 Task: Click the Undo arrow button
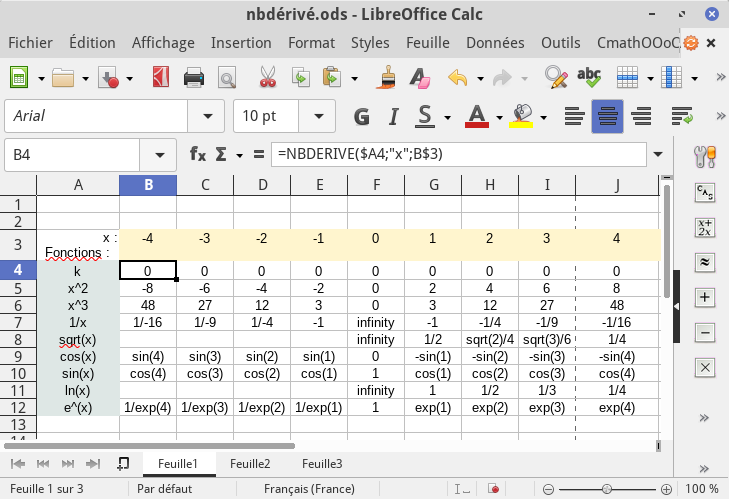click(x=457, y=78)
